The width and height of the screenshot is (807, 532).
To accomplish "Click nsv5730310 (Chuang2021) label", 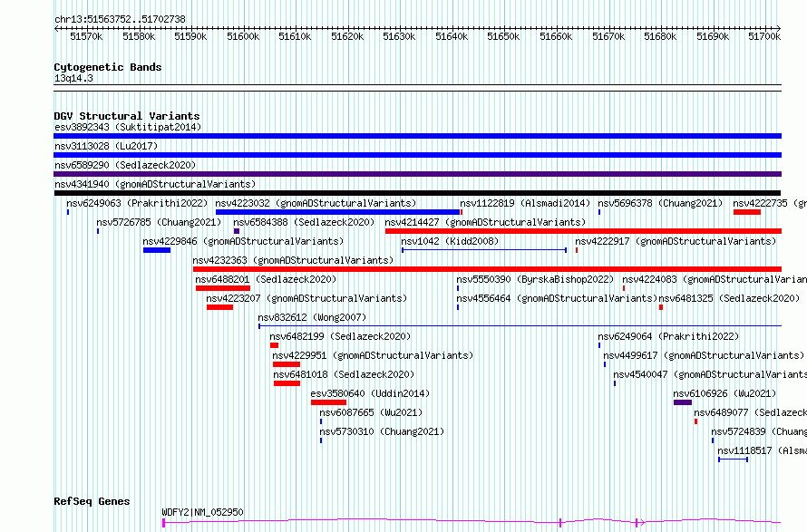I will click(382, 431).
